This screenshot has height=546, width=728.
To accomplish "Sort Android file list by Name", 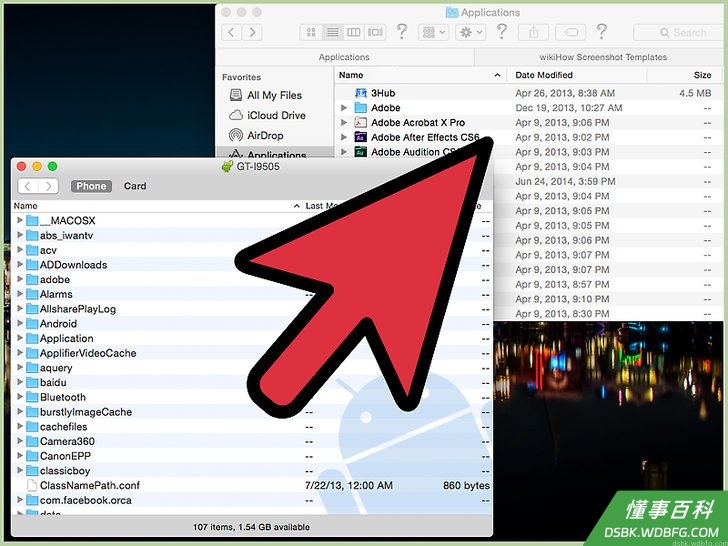I will coord(156,206).
